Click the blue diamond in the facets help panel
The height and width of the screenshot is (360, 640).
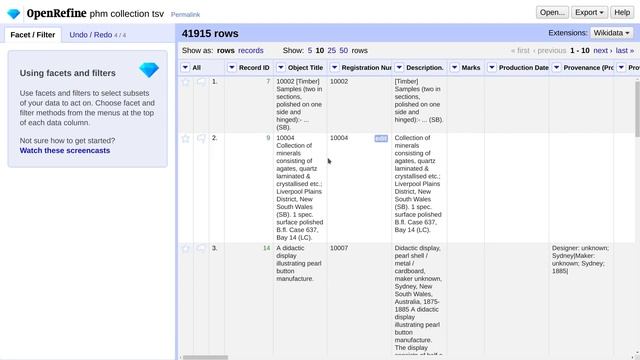click(149, 70)
